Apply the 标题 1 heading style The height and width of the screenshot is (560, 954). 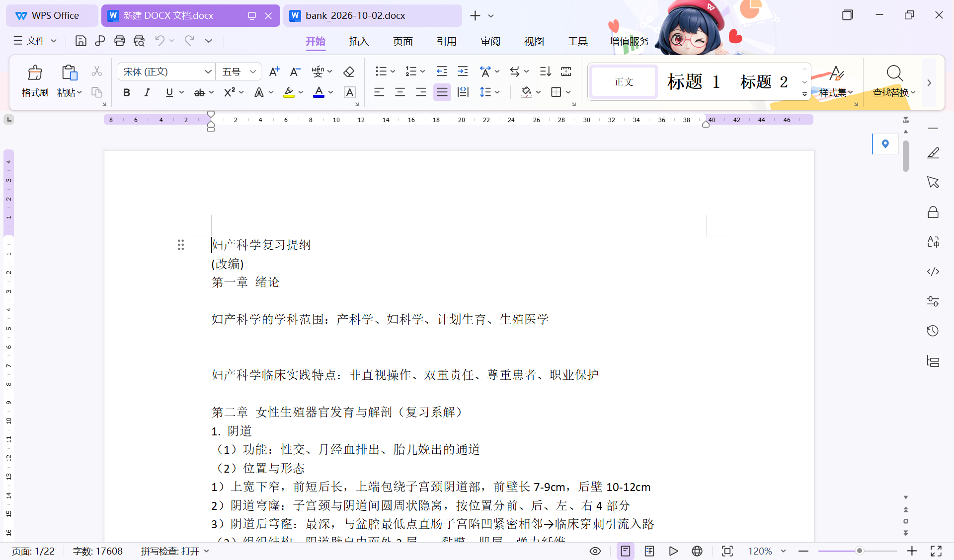tap(694, 82)
